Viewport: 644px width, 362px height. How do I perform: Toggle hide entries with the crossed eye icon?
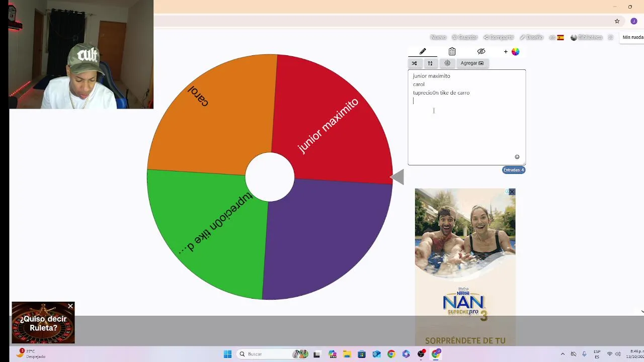[481, 51]
